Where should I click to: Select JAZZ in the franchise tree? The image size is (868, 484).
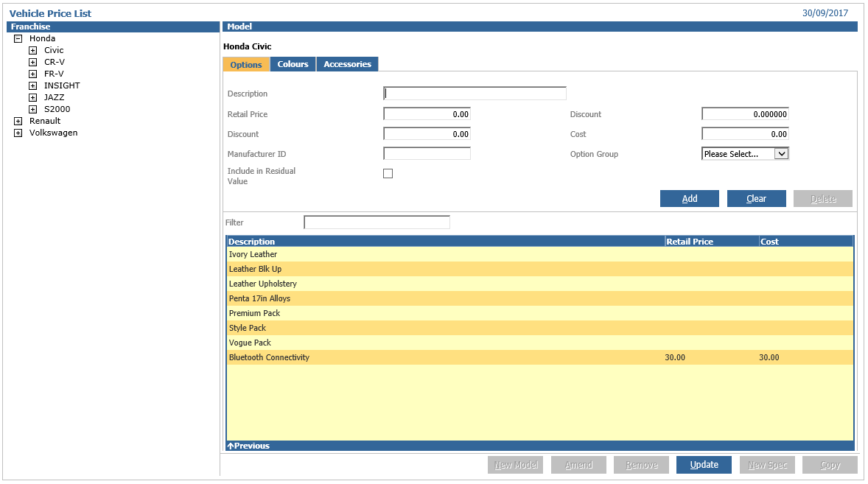(x=55, y=97)
